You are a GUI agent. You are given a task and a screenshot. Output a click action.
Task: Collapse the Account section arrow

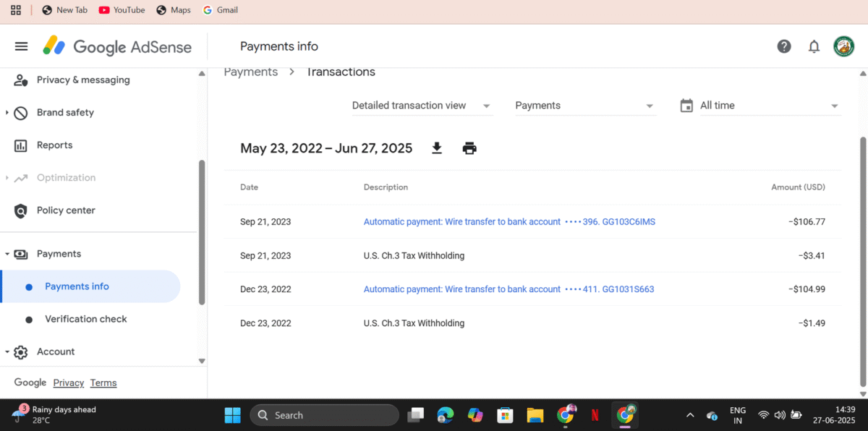[x=7, y=351]
